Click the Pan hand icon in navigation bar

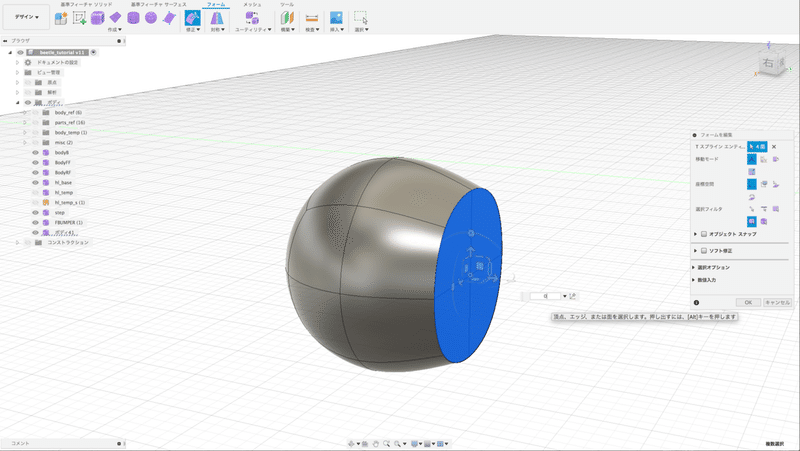point(376,444)
